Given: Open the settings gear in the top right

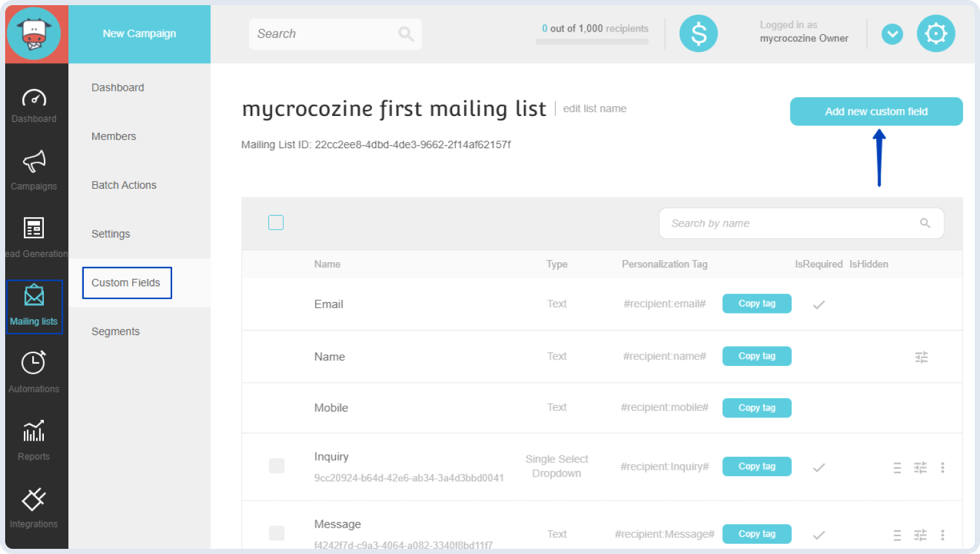Looking at the screenshot, I should 936,33.
